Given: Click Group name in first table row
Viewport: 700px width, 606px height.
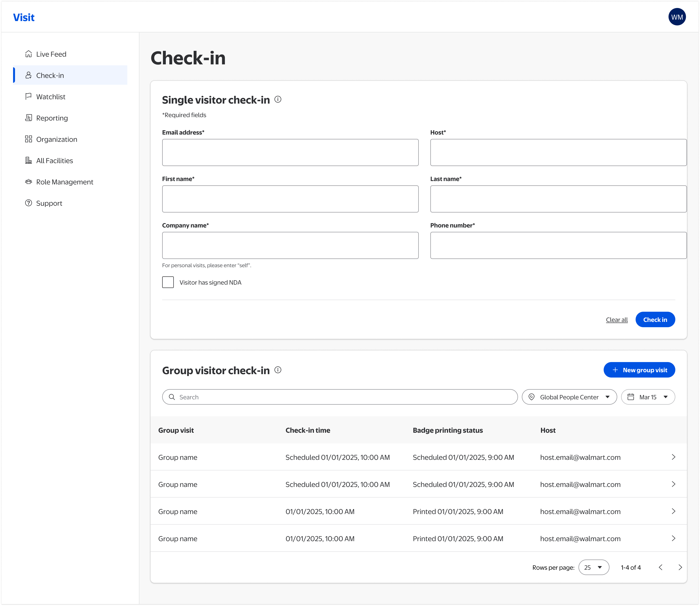Looking at the screenshot, I should pos(177,458).
